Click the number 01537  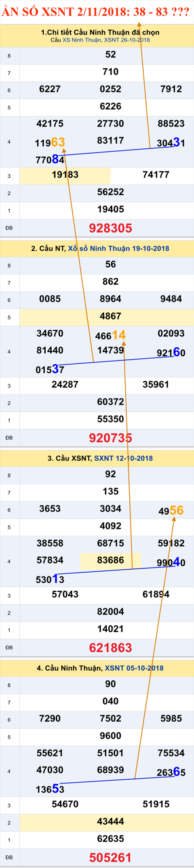[50, 369]
